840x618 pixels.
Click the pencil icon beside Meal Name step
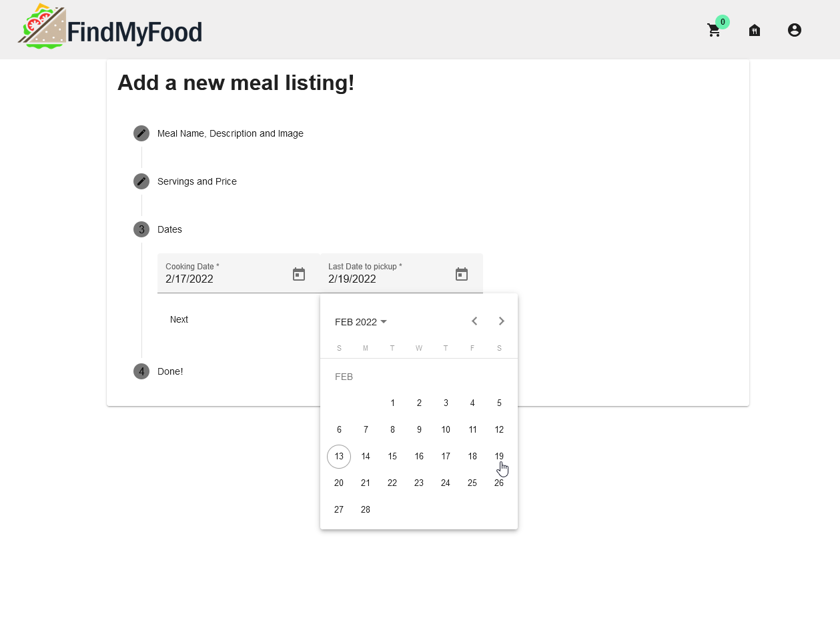(141, 133)
